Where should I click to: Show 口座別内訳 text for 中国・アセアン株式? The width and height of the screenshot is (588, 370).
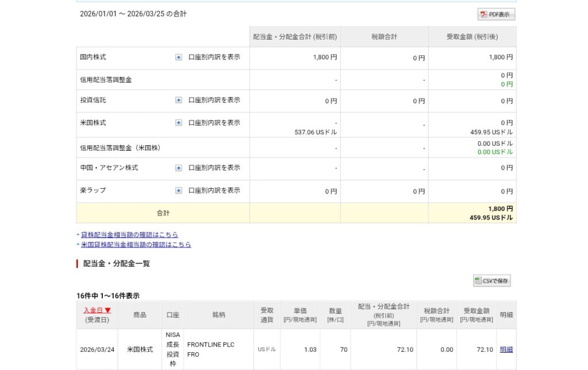pos(214,168)
